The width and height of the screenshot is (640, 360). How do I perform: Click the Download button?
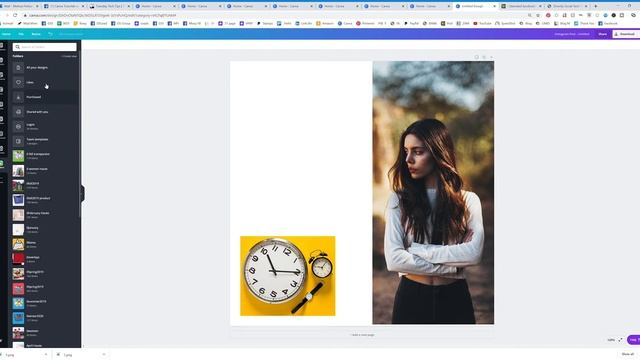tap(626, 34)
